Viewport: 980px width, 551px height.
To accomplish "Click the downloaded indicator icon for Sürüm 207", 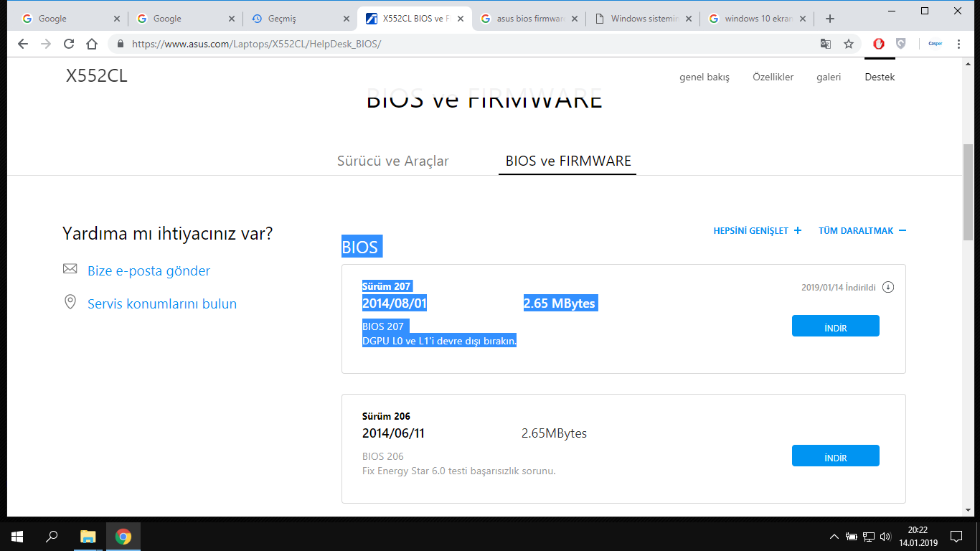I will tap(888, 287).
